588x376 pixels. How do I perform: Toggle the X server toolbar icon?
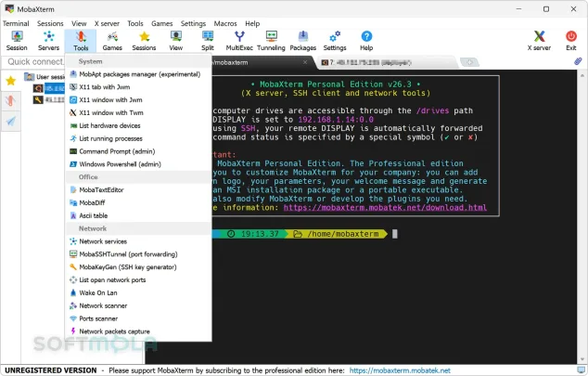[539, 41]
